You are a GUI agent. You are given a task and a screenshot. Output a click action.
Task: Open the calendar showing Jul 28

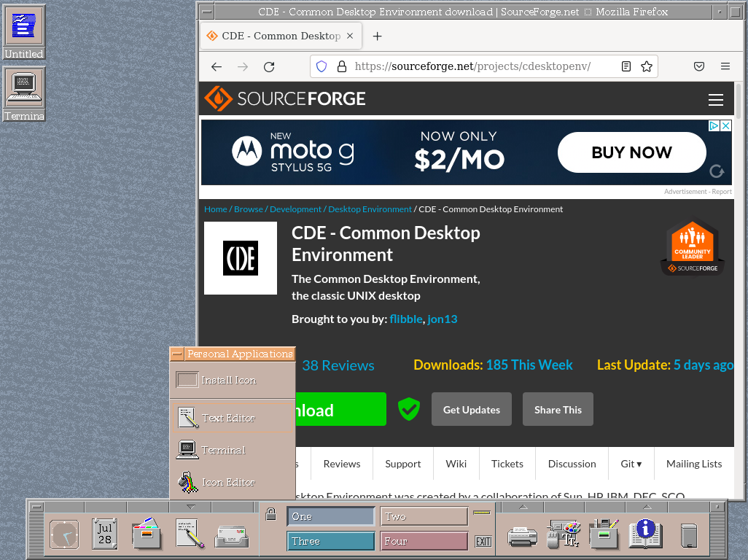tap(104, 534)
